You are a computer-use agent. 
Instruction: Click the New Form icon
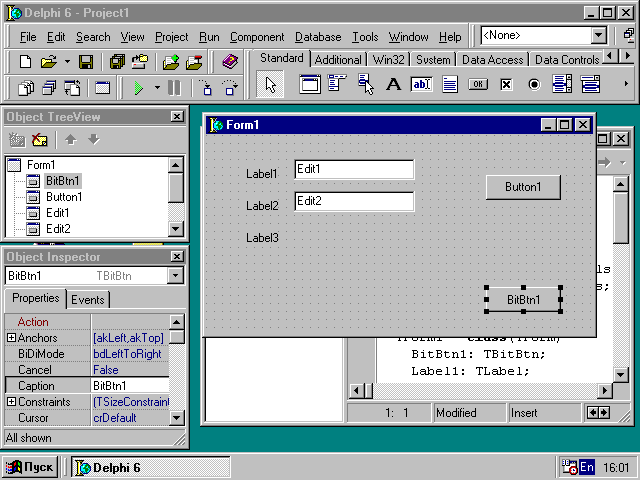click(102, 88)
